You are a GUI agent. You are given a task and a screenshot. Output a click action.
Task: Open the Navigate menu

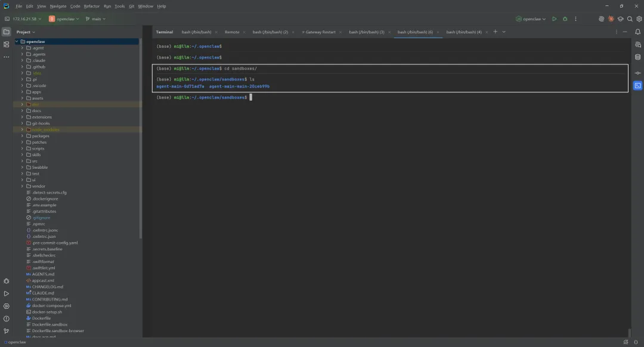[58, 6]
